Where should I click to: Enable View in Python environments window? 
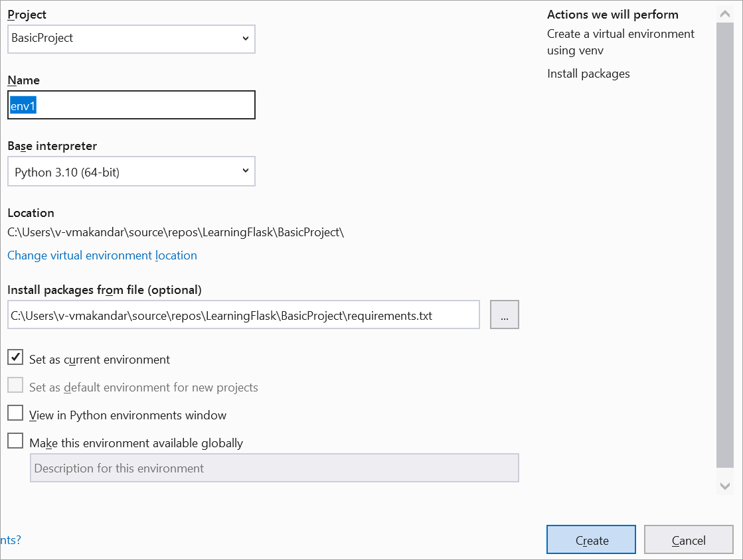(x=15, y=413)
